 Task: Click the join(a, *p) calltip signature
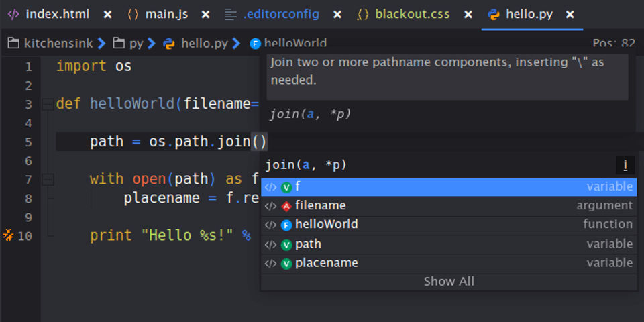(311, 114)
